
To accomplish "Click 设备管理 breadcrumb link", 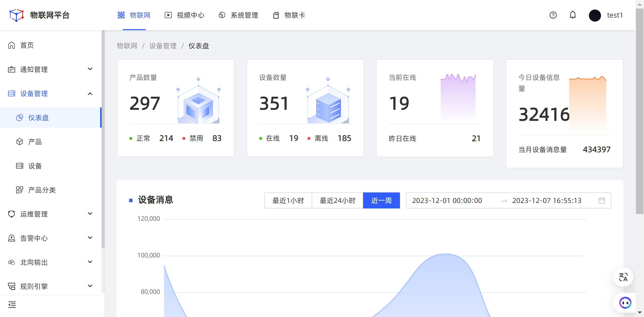I will pos(163,46).
